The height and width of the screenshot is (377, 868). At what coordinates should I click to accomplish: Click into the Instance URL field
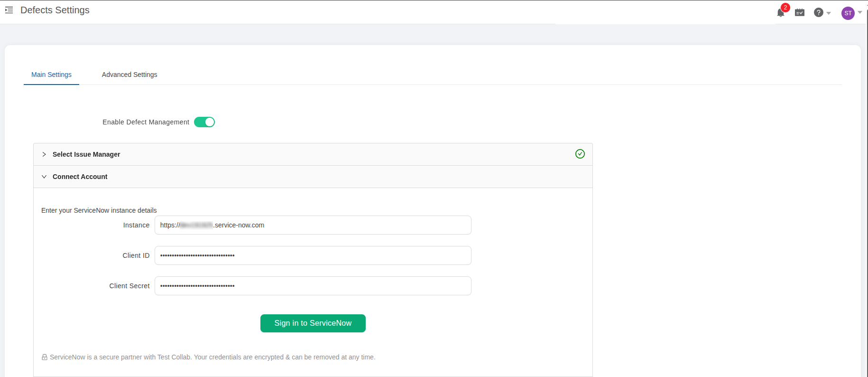point(313,225)
